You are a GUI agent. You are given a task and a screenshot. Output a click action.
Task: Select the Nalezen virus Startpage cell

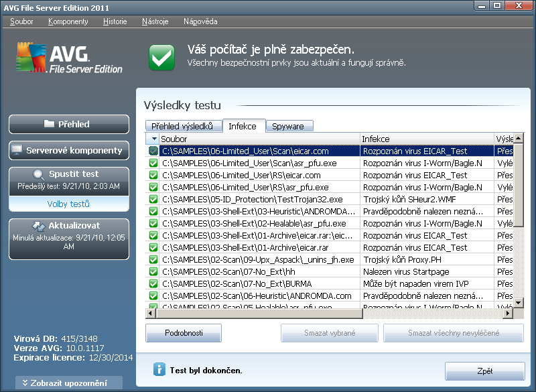click(427, 271)
